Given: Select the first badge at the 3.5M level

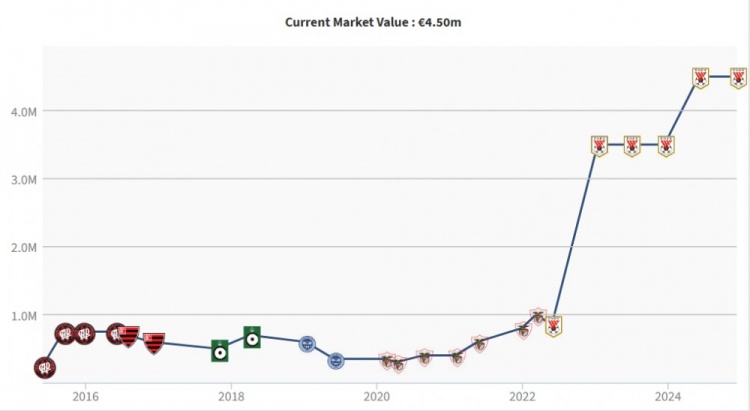Looking at the screenshot, I should tap(599, 146).
